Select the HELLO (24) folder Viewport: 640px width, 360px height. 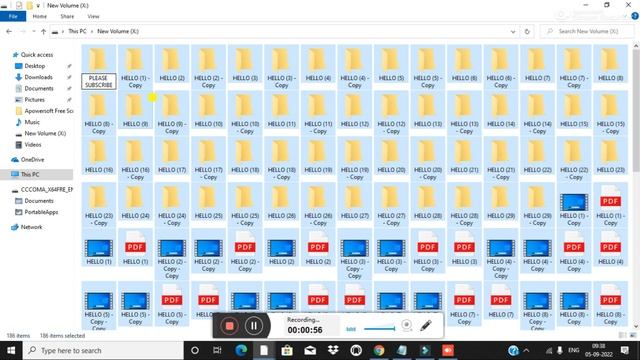(x=136, y=202)
